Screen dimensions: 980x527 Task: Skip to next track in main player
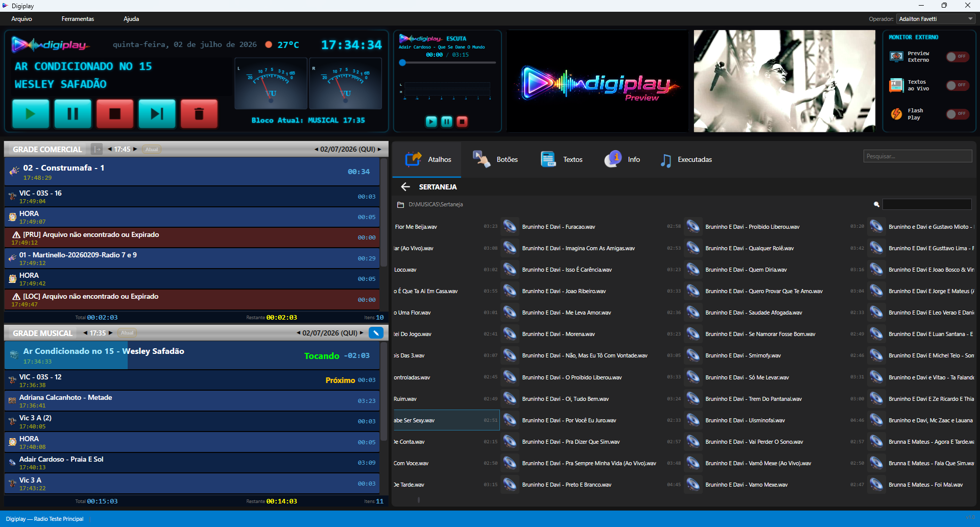157,113
